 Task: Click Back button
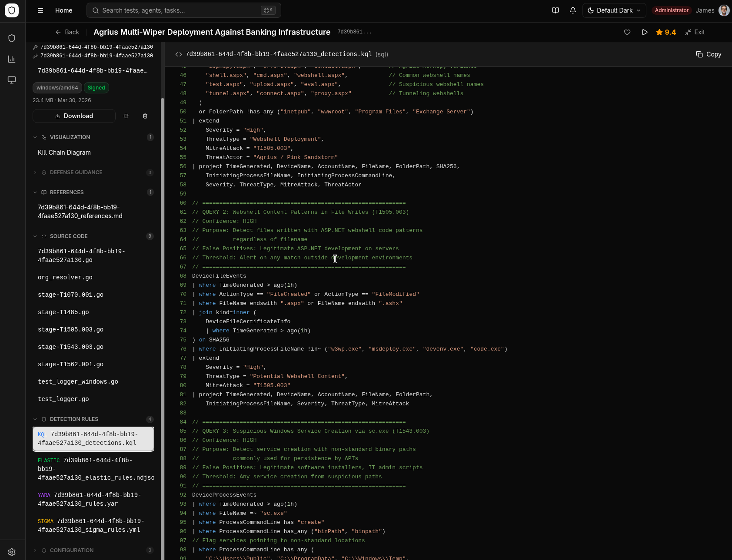tap(67, 32)
